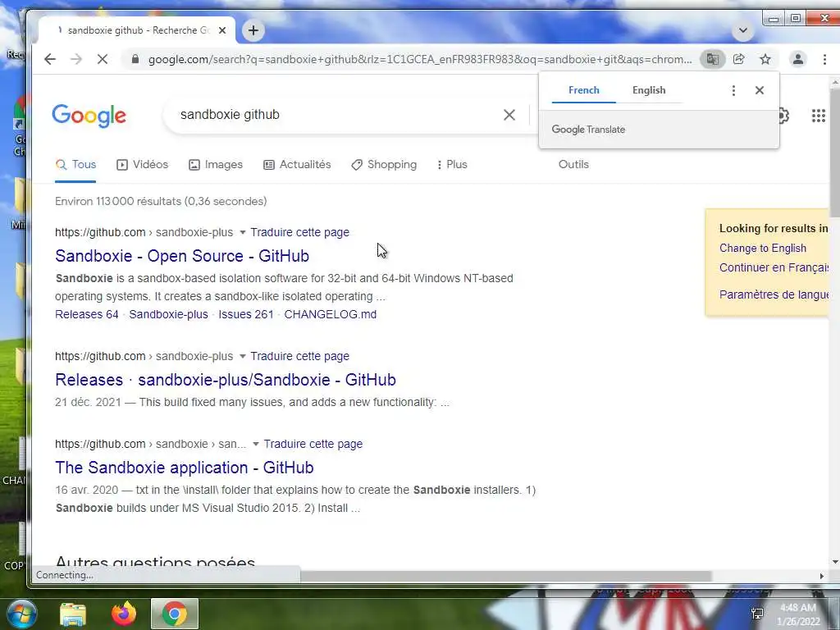Bookmark this page with the star icon
The image size is (840, 630).
[x=765, y=59]
